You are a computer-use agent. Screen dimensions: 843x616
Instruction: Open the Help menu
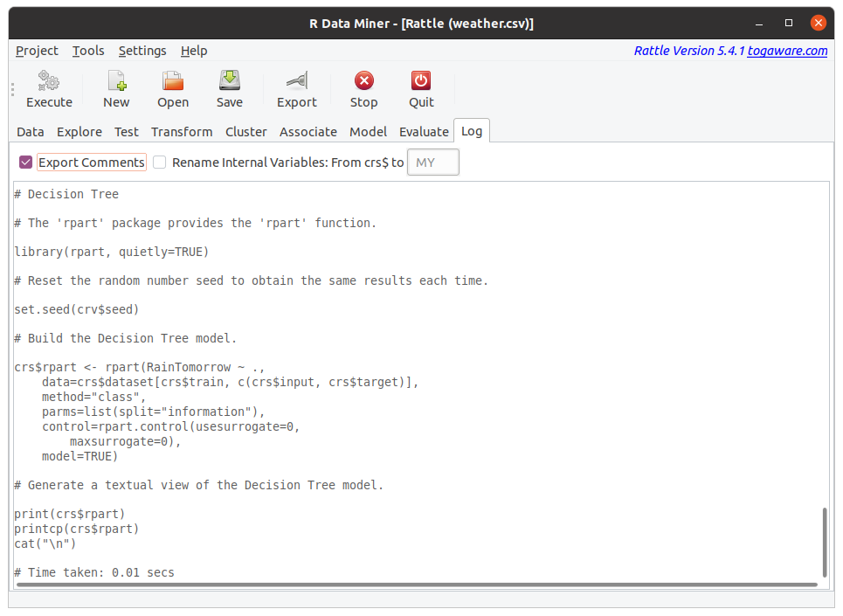(x=194, y=51)
